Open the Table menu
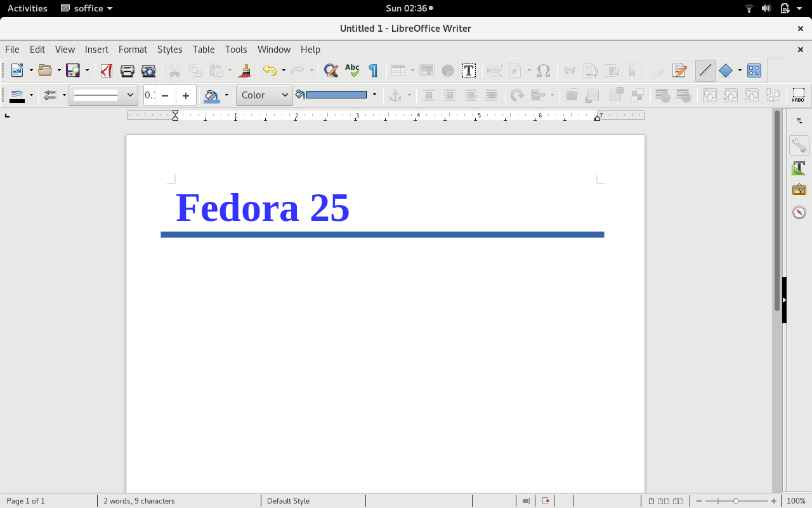Image resolution: width=812 pixels, height=508 pixels. pyautogui.click(x=204, y=50)
